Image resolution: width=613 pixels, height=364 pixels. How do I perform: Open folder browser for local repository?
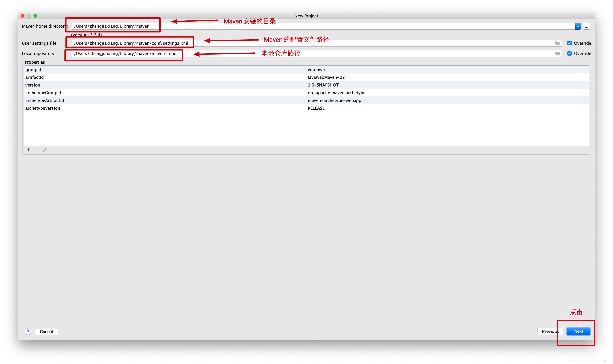coord(557,54)
